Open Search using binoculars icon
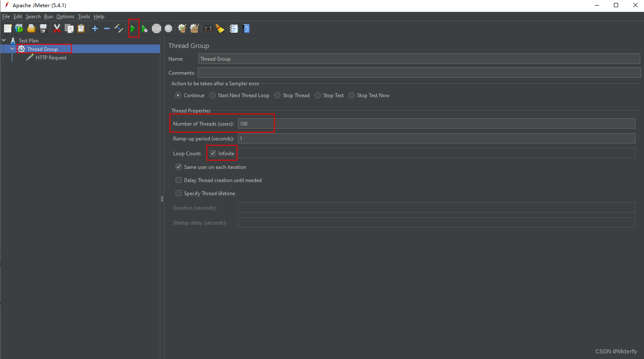 pos(208,28)
